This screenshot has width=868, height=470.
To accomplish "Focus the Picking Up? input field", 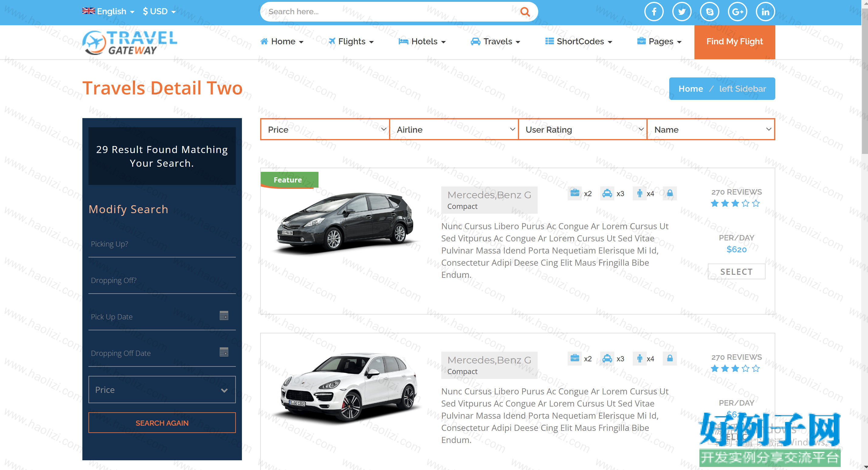I will (x=162, y=244).
